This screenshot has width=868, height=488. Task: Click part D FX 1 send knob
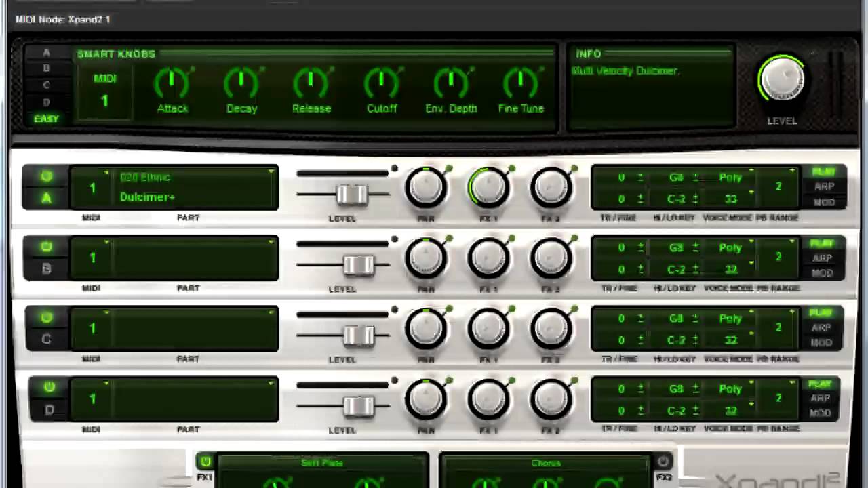(x=488, y=399)
